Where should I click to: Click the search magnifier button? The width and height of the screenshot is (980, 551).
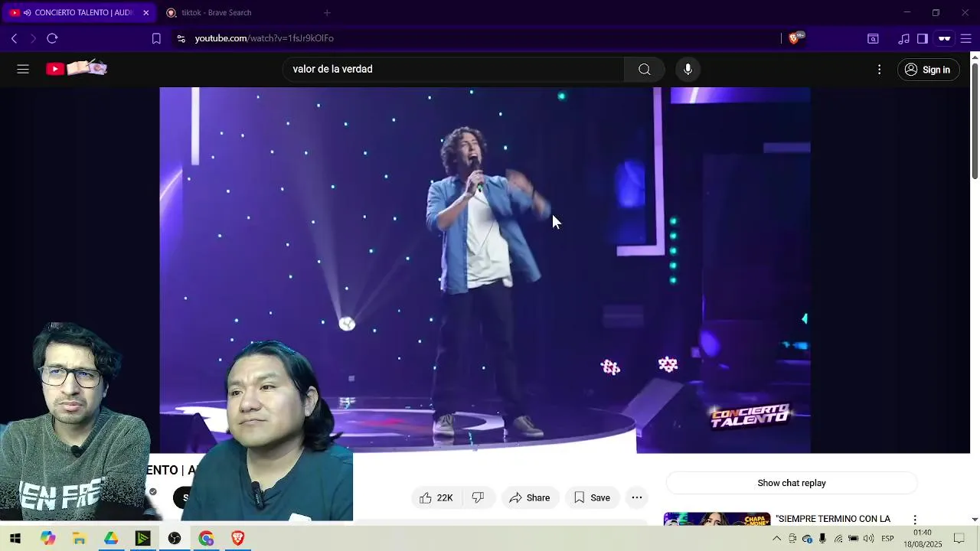point(644,70)
